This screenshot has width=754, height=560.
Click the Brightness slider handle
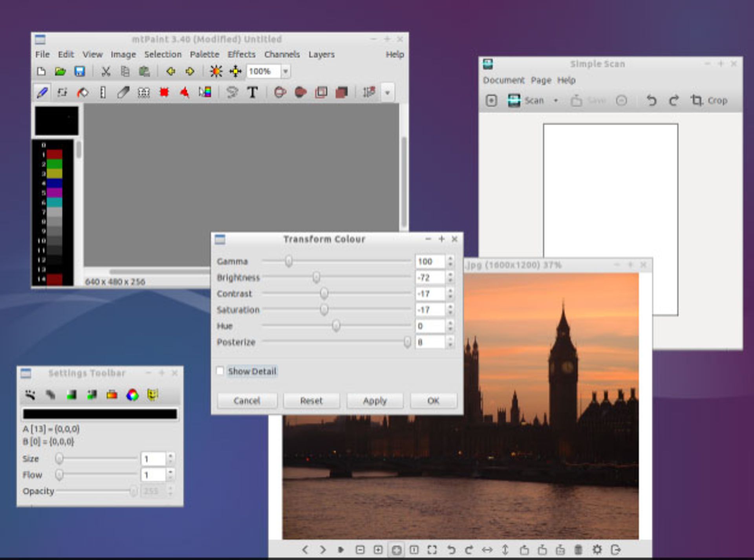[x=316, y=277]
